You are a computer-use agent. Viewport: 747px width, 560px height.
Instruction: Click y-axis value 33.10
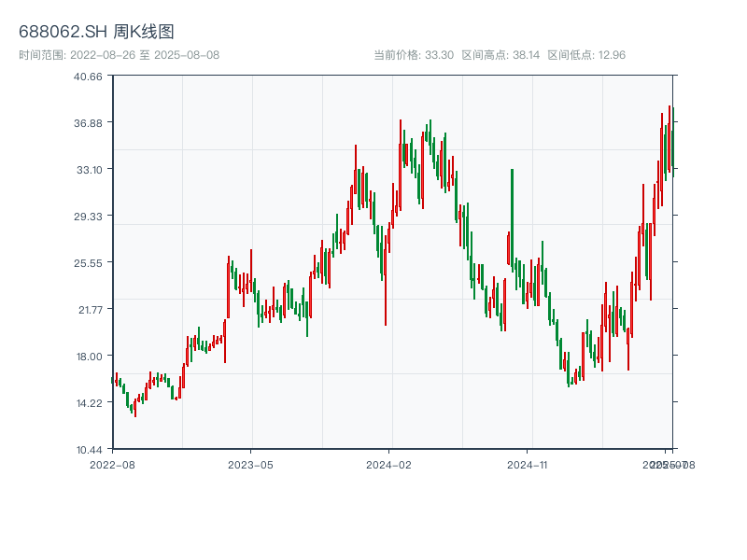(90, 170)
